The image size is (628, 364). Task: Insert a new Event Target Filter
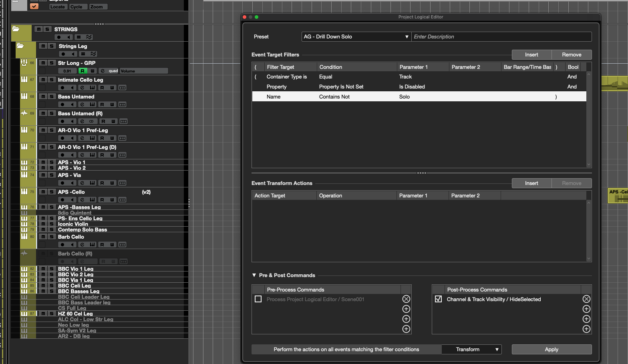coord(531,54)
